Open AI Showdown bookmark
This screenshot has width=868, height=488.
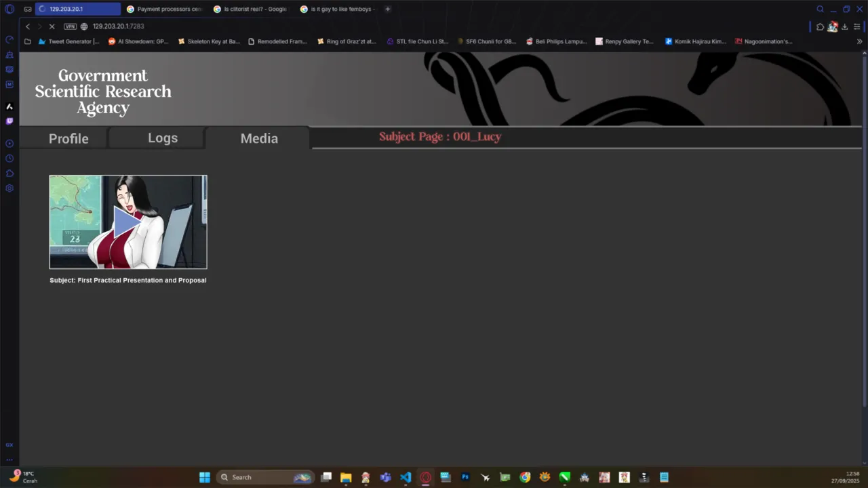tap(138, 41)
